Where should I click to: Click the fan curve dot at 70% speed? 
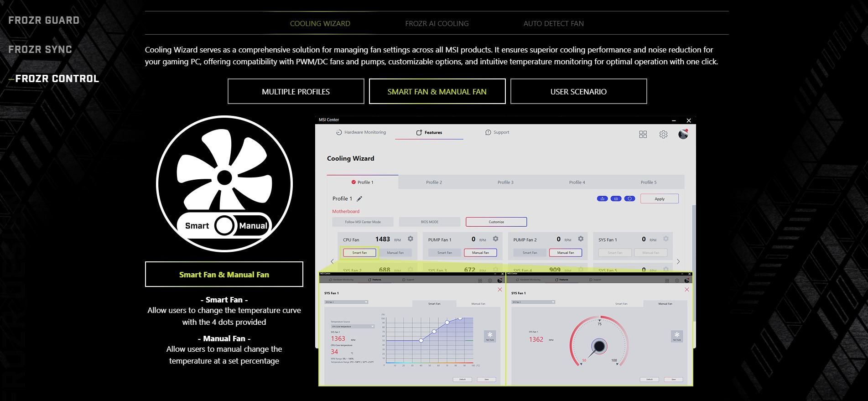(434, 331)
